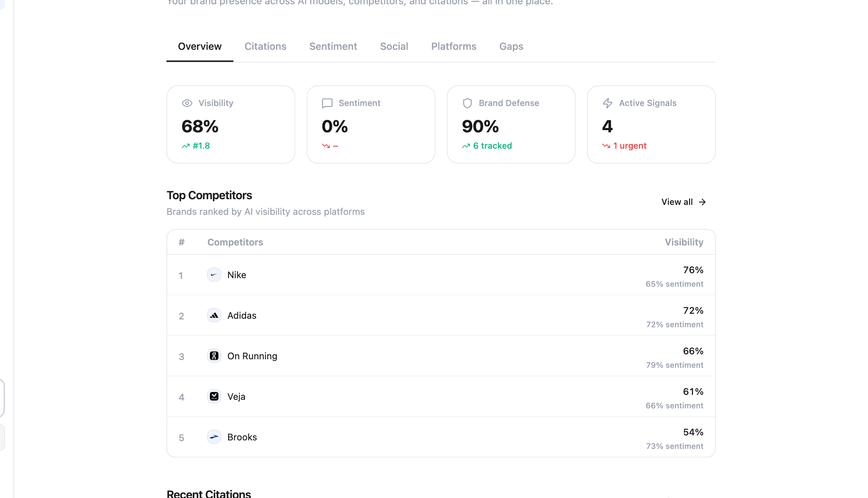
Task: Select the Brooks competitor name
Action: [242, 437]
